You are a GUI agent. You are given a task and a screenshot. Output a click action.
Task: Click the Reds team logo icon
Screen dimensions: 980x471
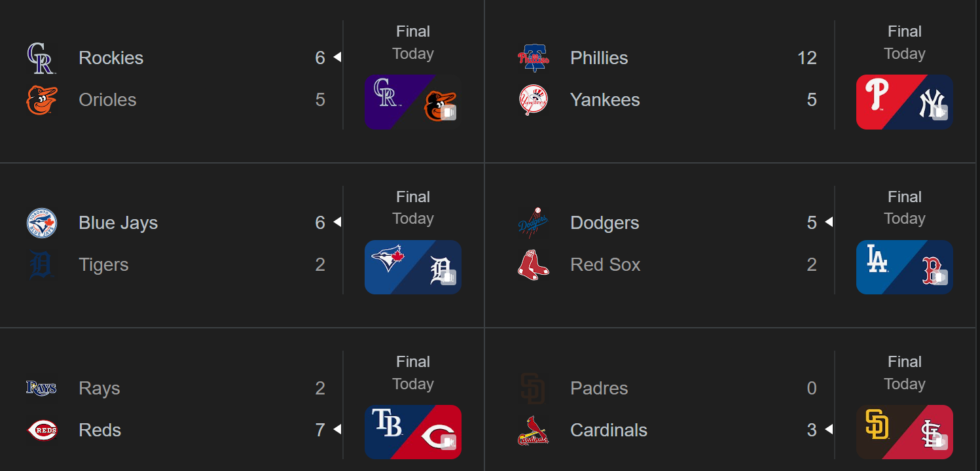(41, 430)
